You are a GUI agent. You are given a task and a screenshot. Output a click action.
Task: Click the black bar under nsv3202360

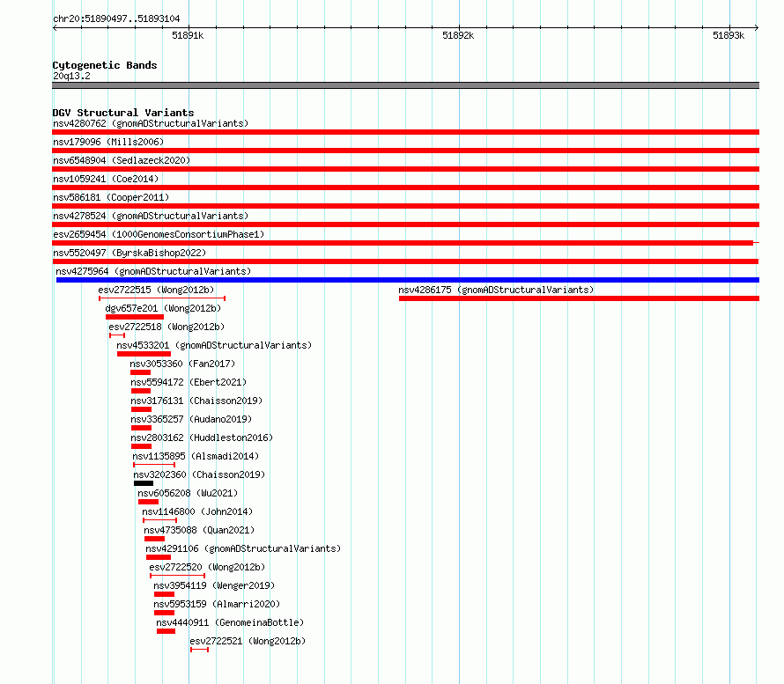(144, 483)
